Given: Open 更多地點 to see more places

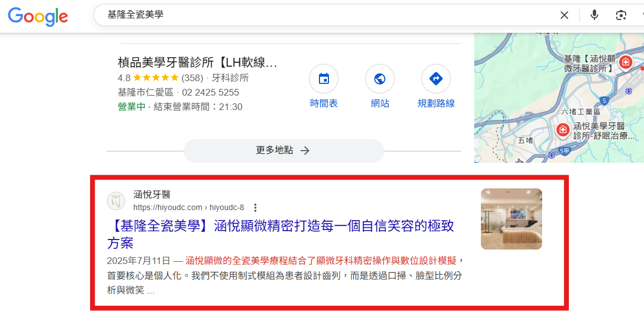Looking at the screenshot, I should (x=283, y=151).
